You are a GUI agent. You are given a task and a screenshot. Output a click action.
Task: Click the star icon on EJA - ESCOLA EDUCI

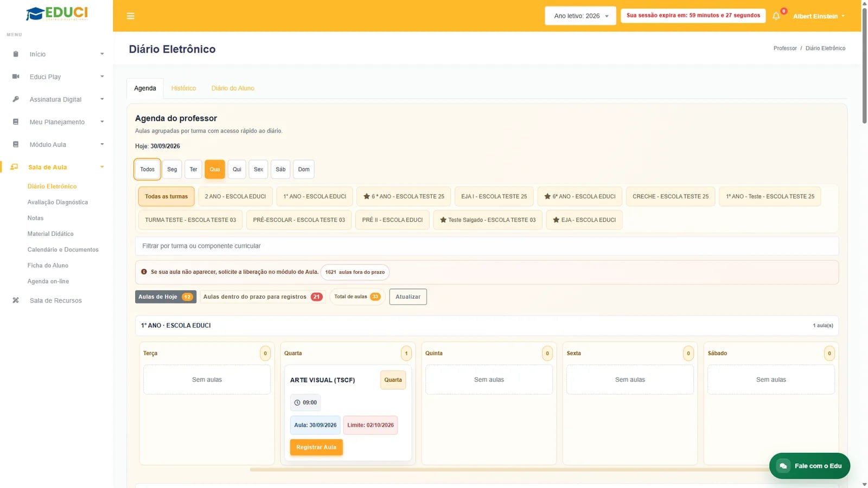pos(556,220)
